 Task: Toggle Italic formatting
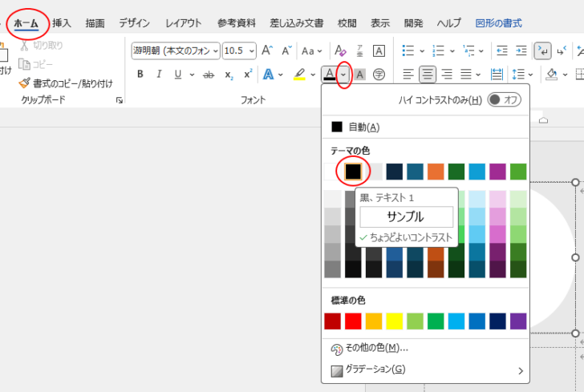(x=159, y=74)
